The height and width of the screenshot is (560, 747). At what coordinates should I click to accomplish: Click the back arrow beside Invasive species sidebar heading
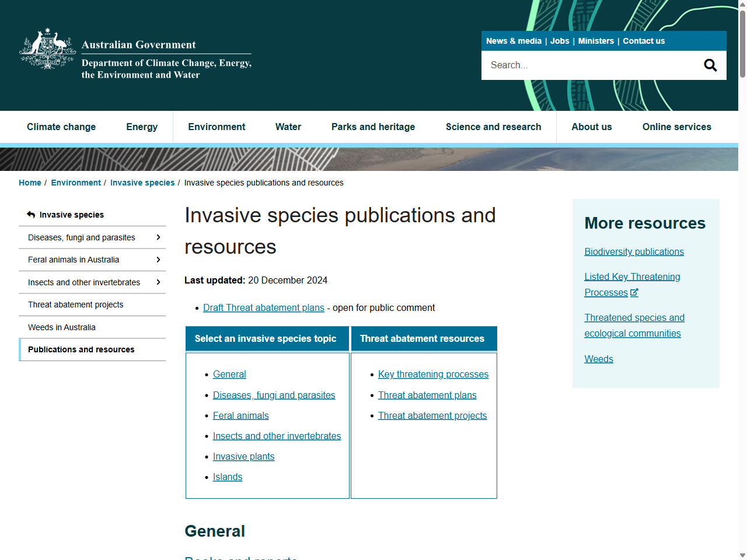pos(30,214)
